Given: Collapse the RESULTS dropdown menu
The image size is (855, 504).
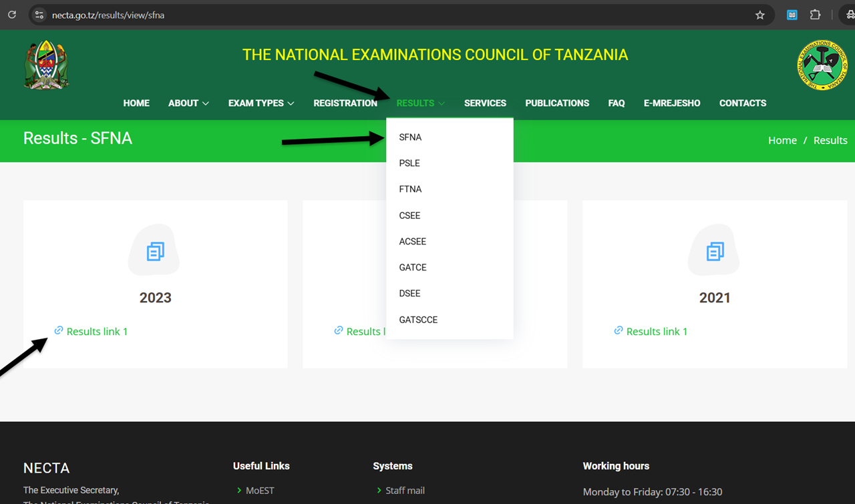Looking at the screenshot, I should click(x=421, y=103).
